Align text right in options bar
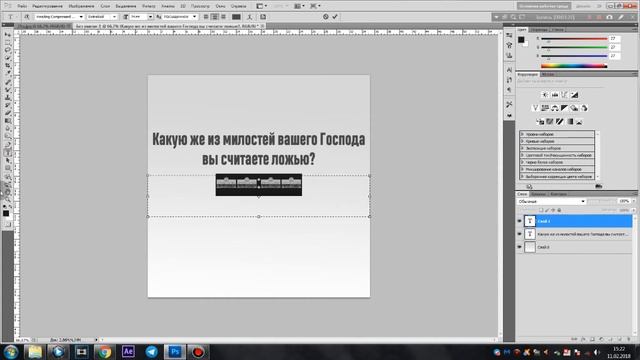The height and width of the screenshot is (360, 640). tap(224, 17)
